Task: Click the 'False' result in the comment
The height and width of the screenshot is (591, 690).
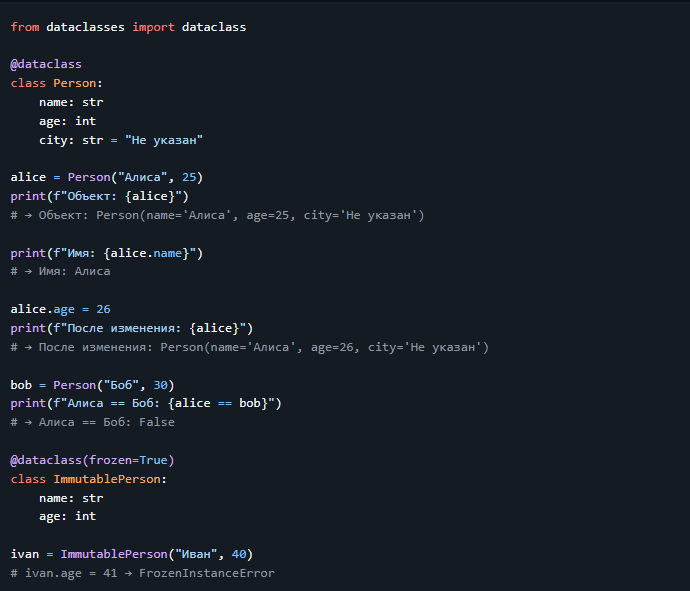Action: [x=157, y=422]
